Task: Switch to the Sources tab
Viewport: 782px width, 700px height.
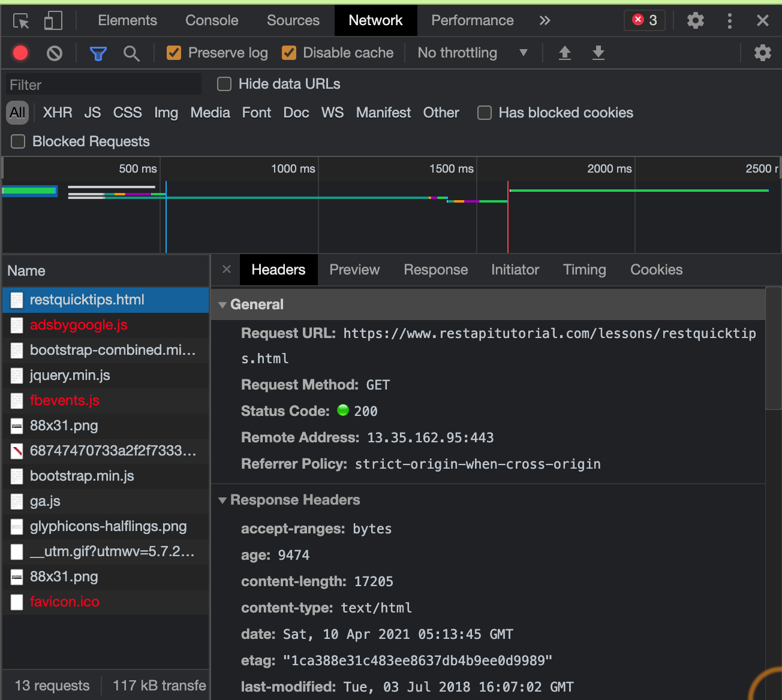Action: [293, 20]
